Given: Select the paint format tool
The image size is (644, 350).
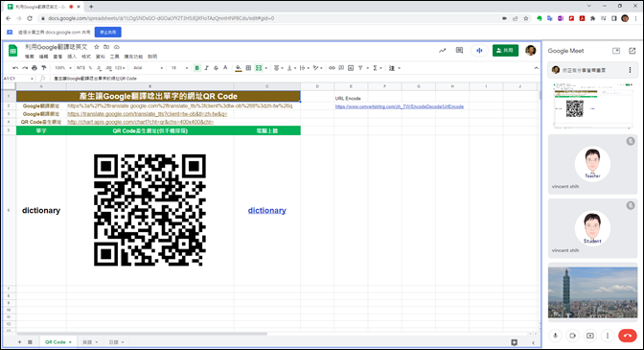Looking at the screenshot, I should (x=43, y=68).
